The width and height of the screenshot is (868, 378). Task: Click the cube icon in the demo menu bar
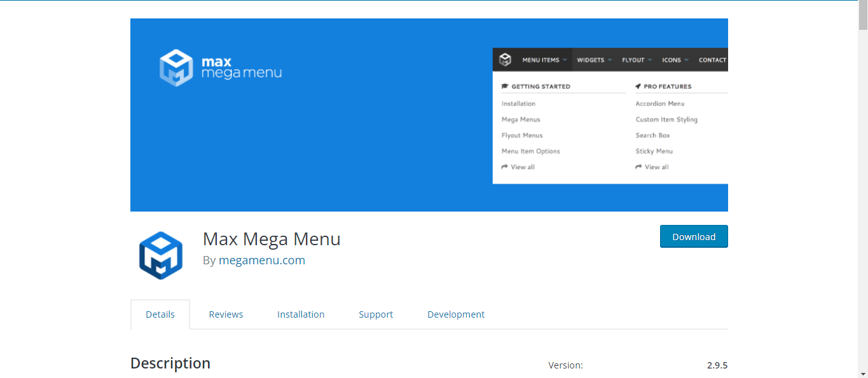(505, 59)
